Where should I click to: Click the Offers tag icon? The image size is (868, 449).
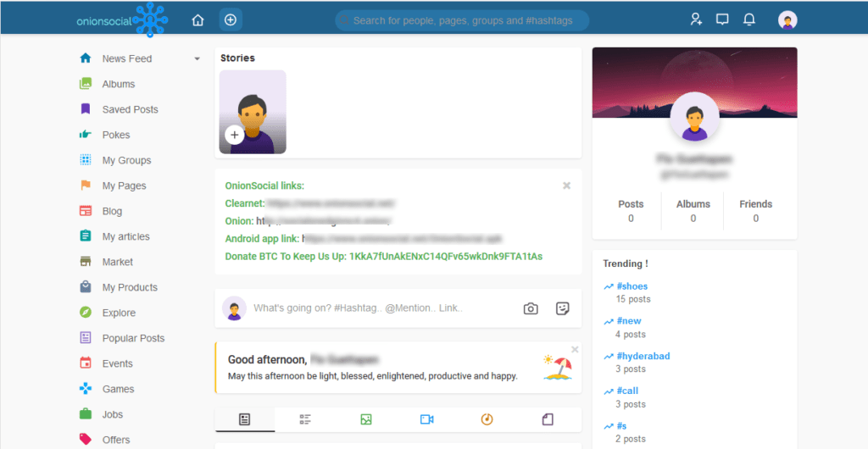click(x=86, y=440)
